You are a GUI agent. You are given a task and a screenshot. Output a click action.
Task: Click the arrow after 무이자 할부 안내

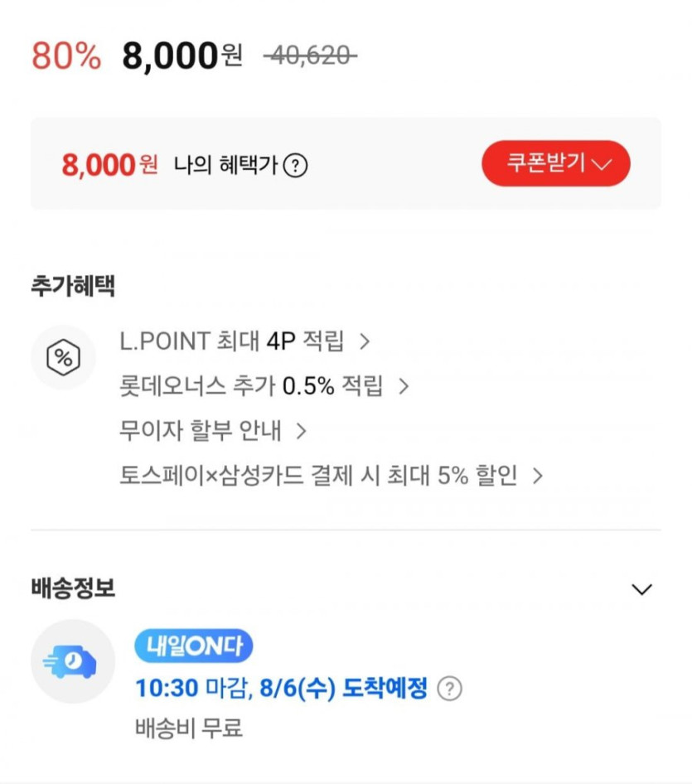point(302,431)
